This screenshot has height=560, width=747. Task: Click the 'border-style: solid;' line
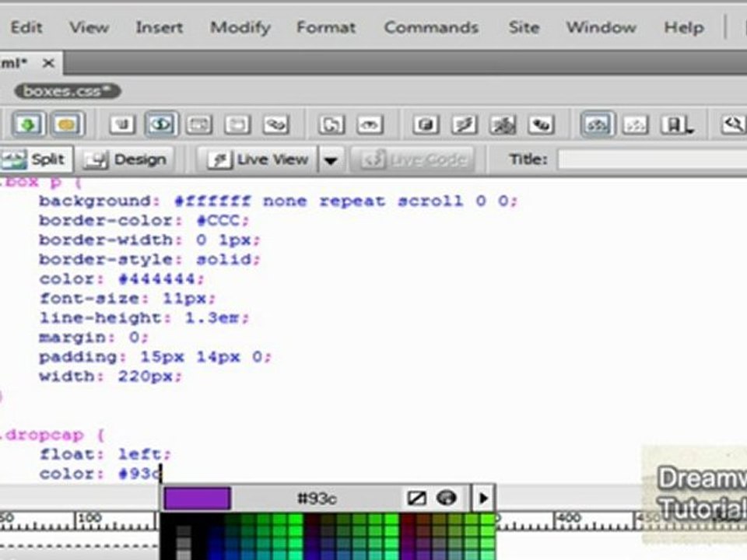(149, 260)
